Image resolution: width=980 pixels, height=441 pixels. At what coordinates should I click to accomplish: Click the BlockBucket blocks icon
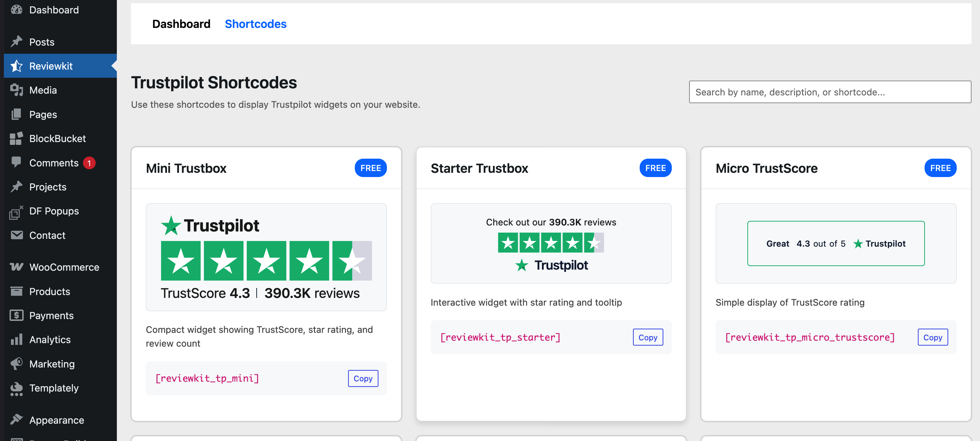pos(16,139)
